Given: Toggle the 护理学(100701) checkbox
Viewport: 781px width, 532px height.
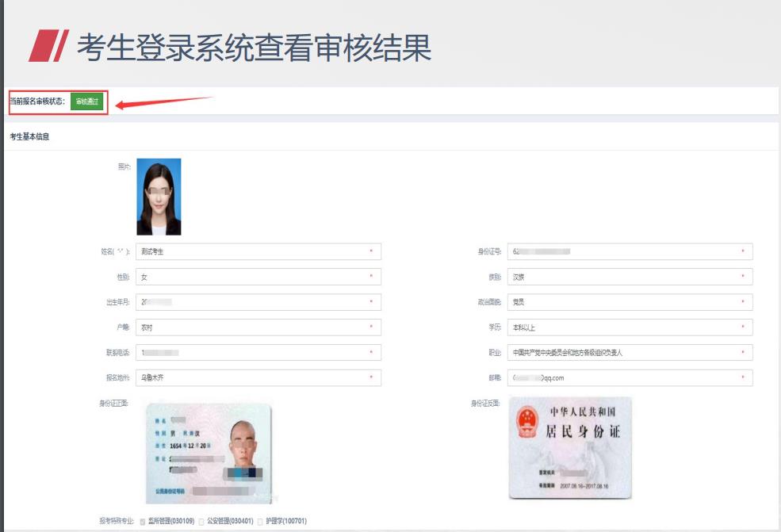Looking at the screenshot, I should pyautogui.click(x=260, y=522).
